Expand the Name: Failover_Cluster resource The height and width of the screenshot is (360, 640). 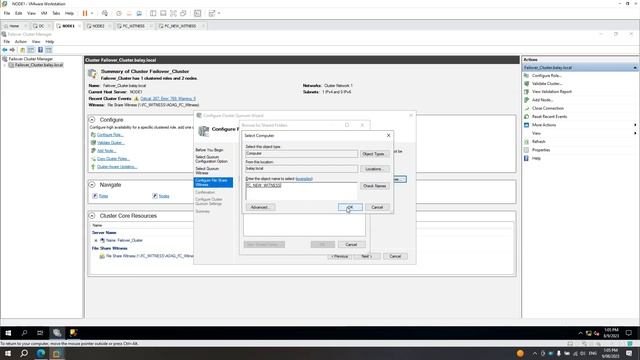pos(96,240)
